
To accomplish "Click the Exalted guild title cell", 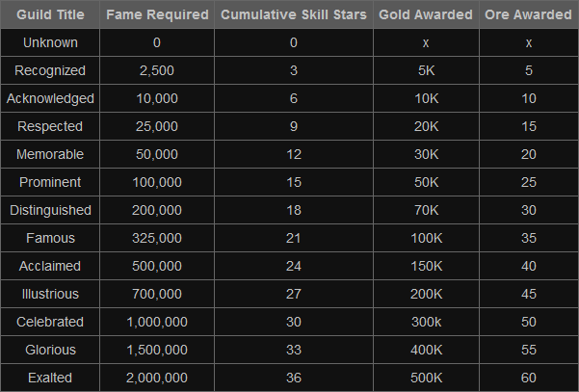I will click(x=50, y=379).
